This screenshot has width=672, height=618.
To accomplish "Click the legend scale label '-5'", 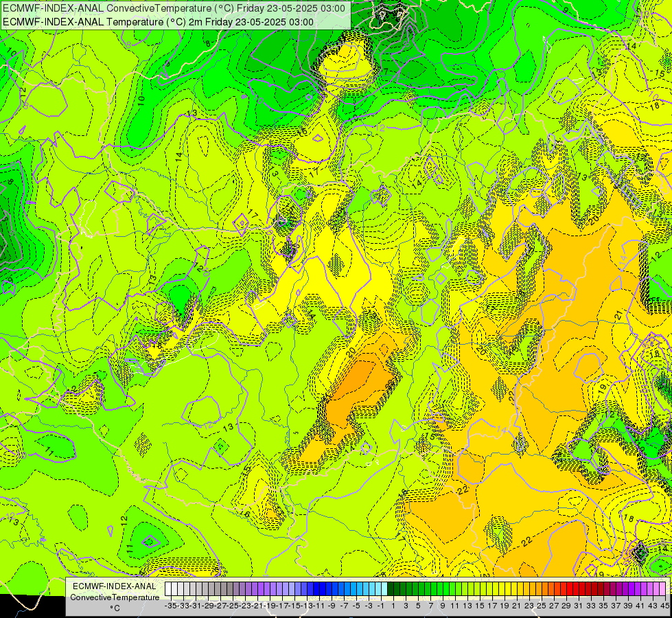I will 356,606.
